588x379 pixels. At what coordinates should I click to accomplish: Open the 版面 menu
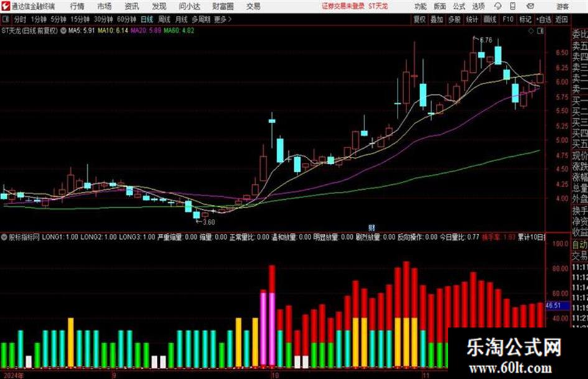439,6
